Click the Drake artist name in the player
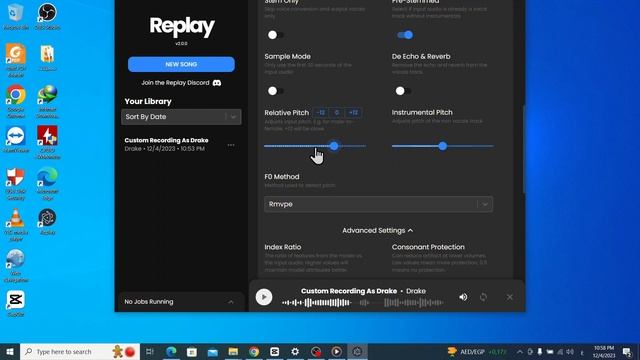640x360 pixels. pos(416,291)
